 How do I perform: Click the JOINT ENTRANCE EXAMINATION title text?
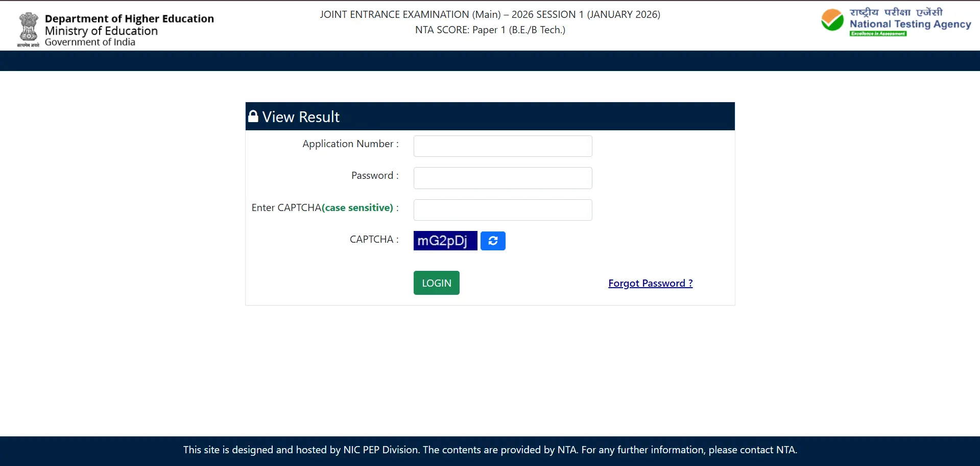click(x=490, y=14)
